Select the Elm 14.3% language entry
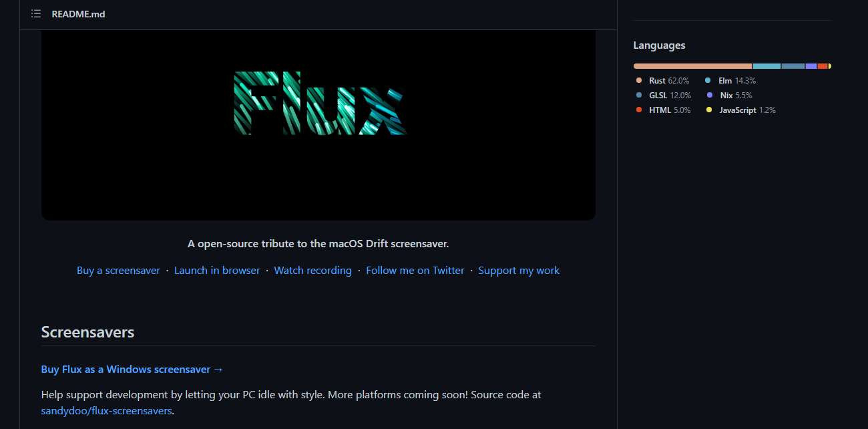868x429 pixels. click(x=730, y=81)
